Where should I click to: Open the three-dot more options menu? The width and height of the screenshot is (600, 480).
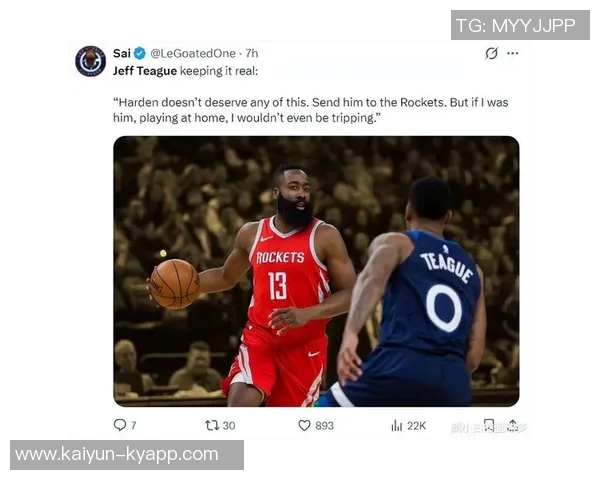click(x=512, y=53)
